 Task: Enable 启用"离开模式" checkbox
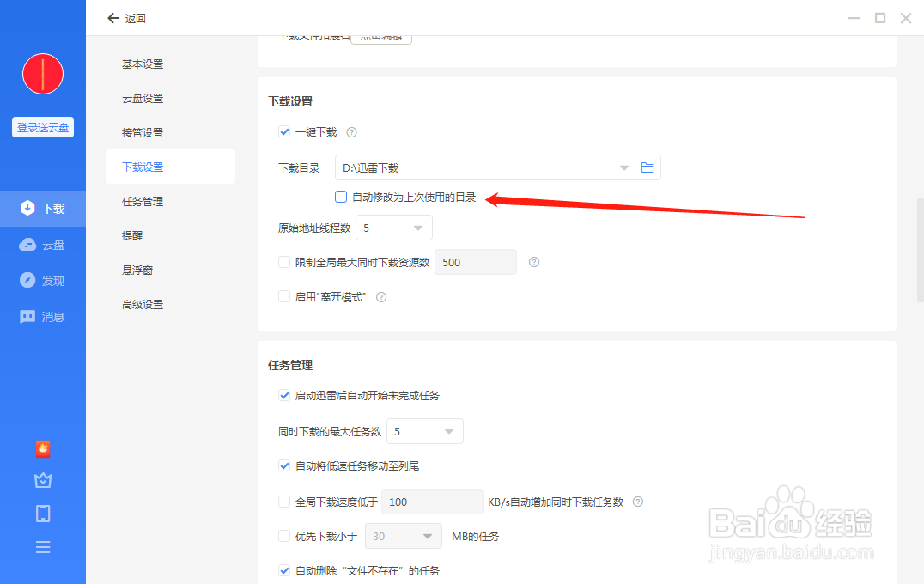pos(284,296)
